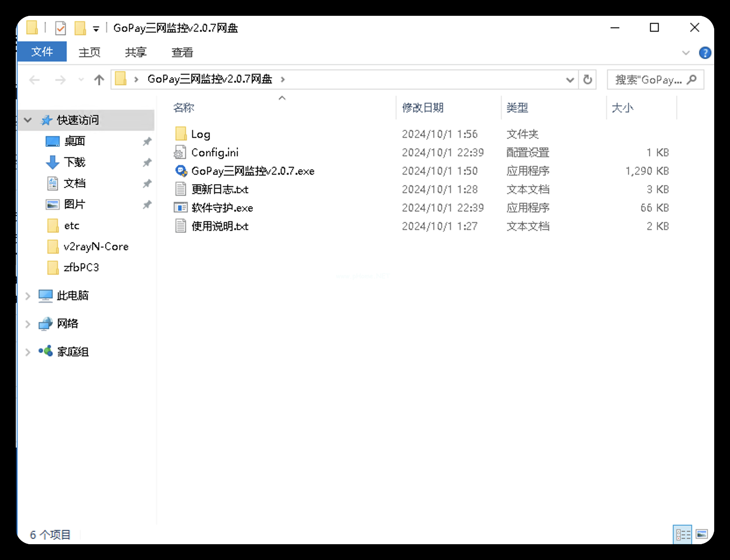
Task: Click the zfbPC3 folder icon
Action: point(53,267)
